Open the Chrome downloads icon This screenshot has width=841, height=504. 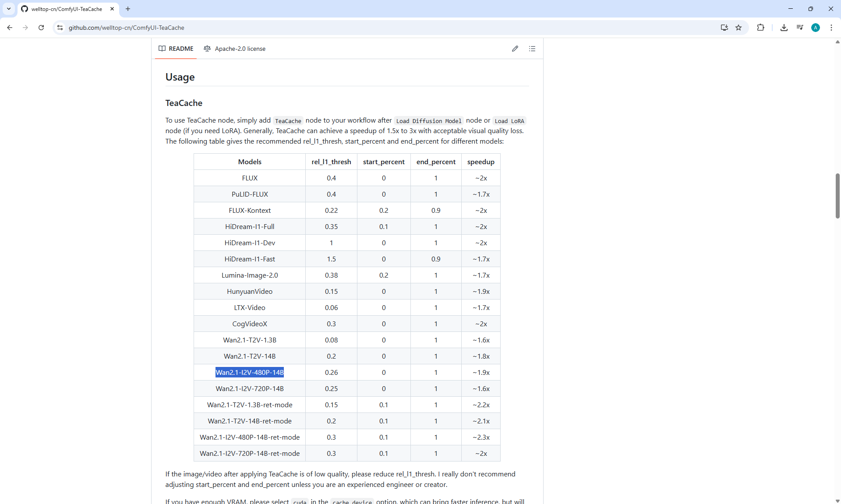coord(784,28)
